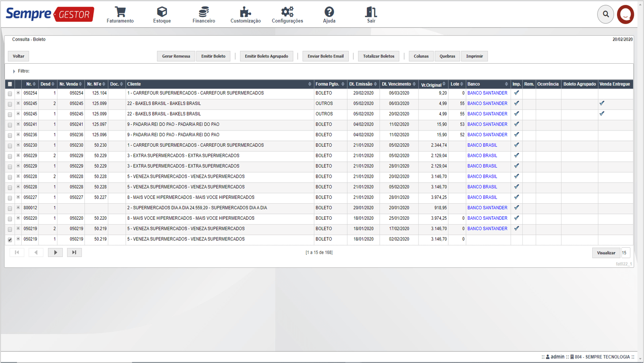Check the box for boleto 050220
The height and width of the screenshot is (363, 644).
[10, 219]
